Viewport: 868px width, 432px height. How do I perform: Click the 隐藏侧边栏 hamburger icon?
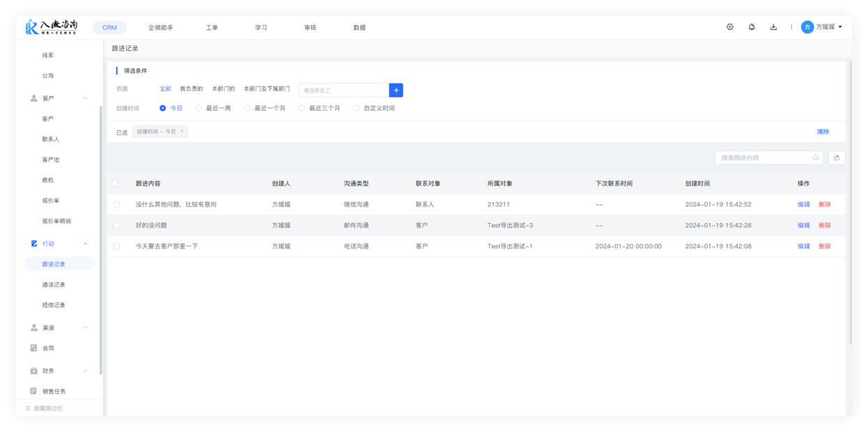28,408
